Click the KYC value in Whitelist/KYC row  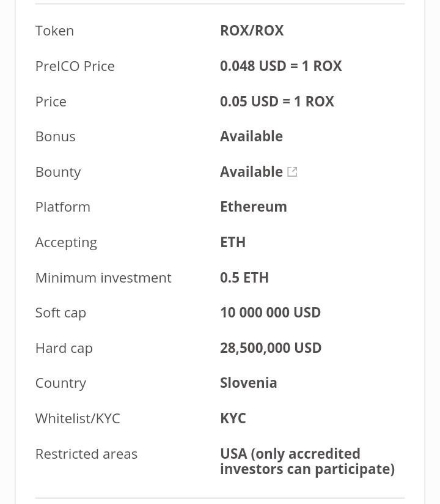tap(233, 418)
